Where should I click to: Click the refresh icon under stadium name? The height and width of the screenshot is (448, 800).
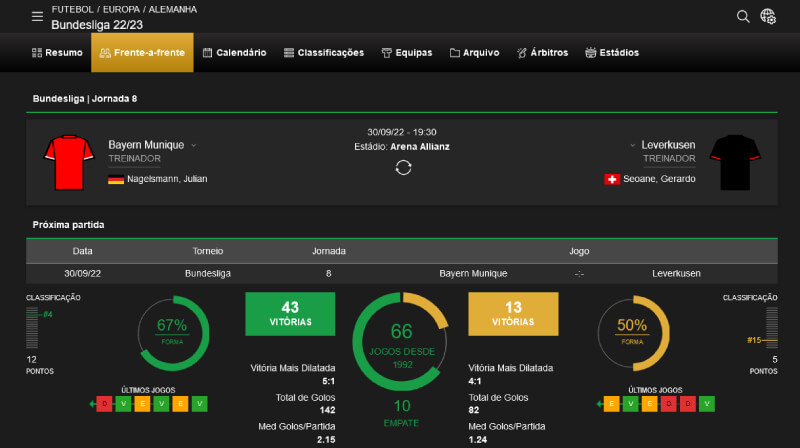pos(403,167)
